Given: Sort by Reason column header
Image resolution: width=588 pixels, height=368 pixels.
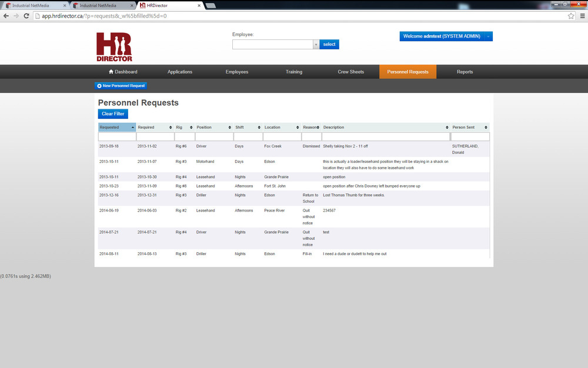Looking at the screenshot, I should tap(311, 128).
